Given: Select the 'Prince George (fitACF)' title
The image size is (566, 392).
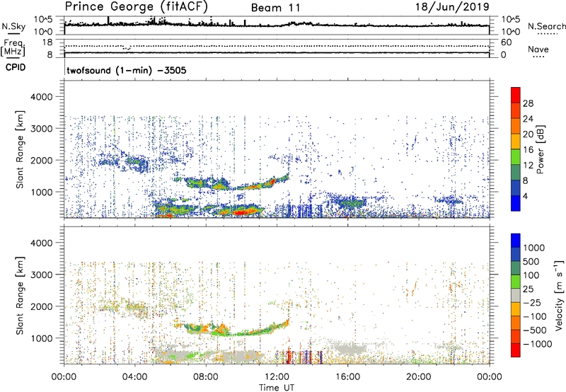Looking at the screenshot, I should [x=137, y=6].
